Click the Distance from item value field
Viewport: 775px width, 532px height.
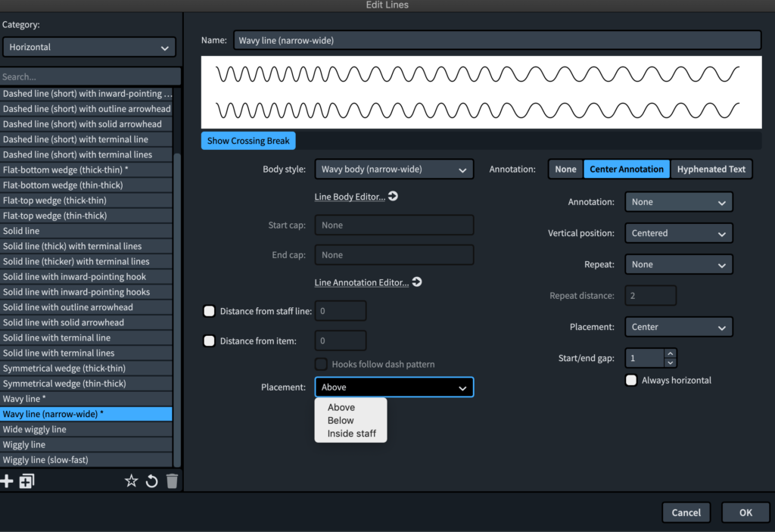point(341,341)
